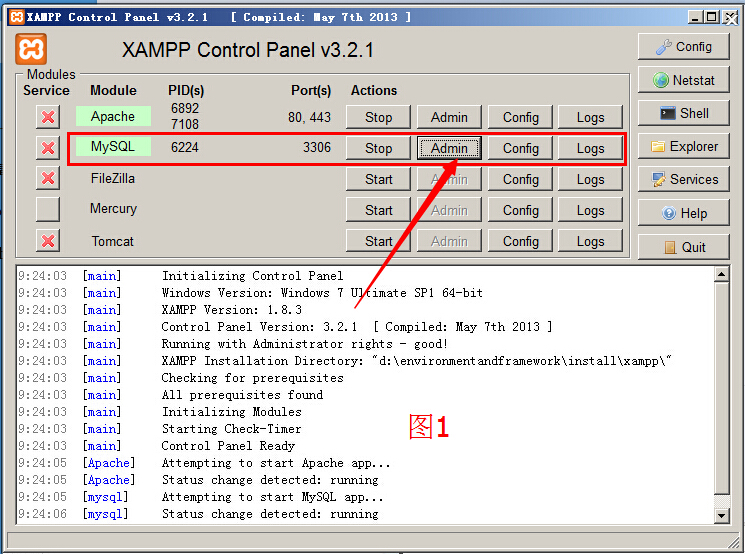
Task: View FileZilla Logs
Action: coord(590,179)
